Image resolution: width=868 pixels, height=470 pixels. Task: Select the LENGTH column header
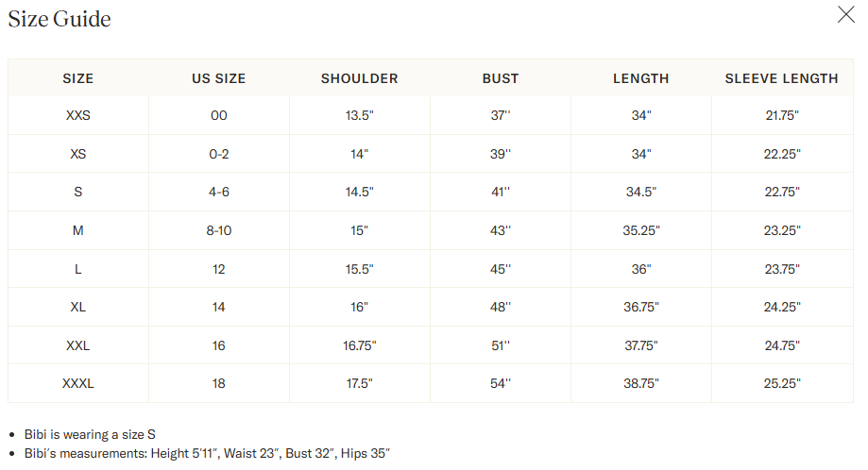[x=641, y=78]
